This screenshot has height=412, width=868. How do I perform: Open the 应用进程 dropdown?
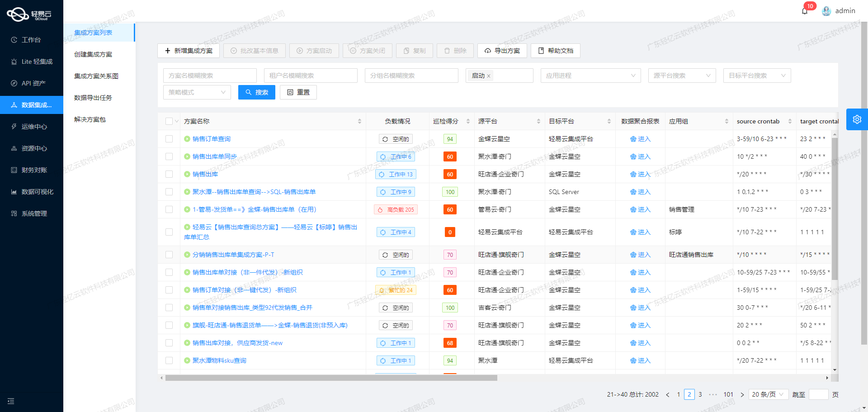click(590, 76)
